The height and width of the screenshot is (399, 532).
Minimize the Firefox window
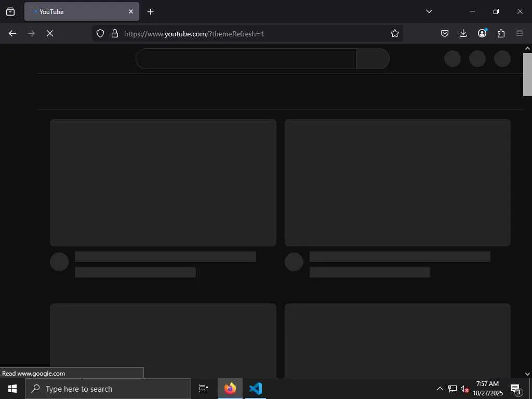472,11
